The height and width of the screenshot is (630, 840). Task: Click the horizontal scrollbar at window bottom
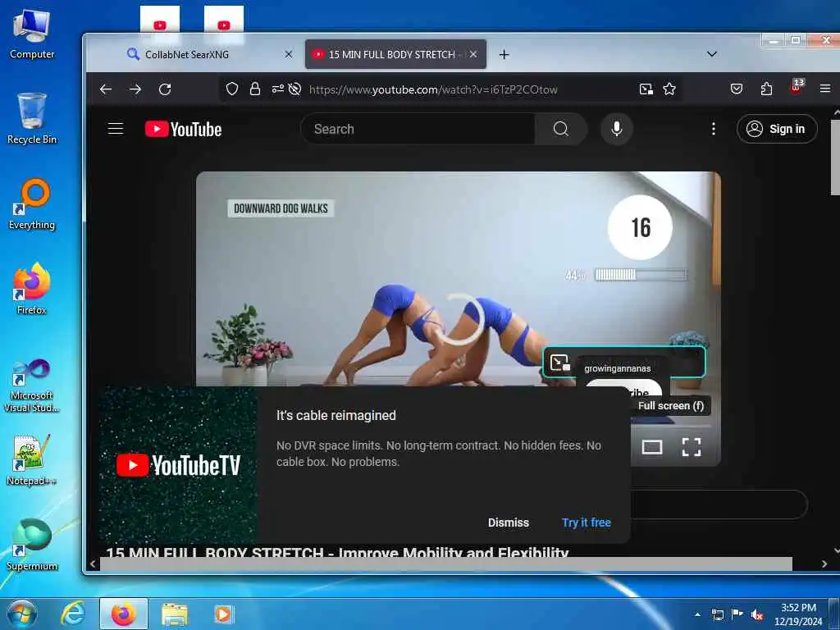coord(445,564)
